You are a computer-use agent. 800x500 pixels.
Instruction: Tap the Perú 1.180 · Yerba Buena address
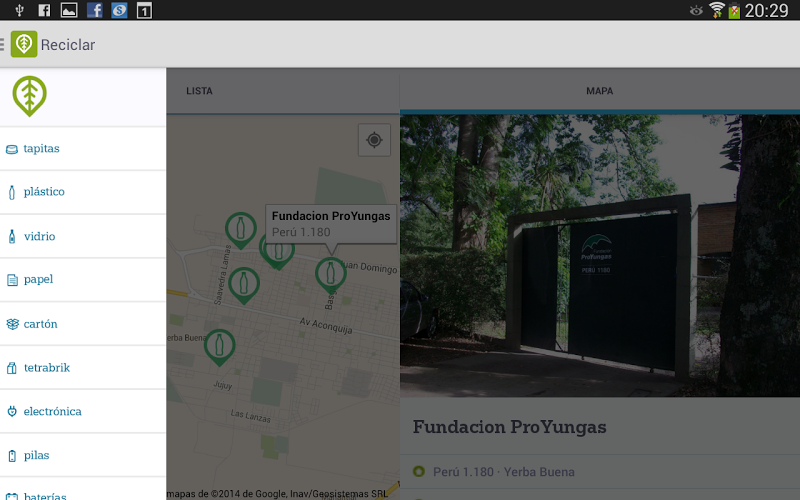pos(504,472)
